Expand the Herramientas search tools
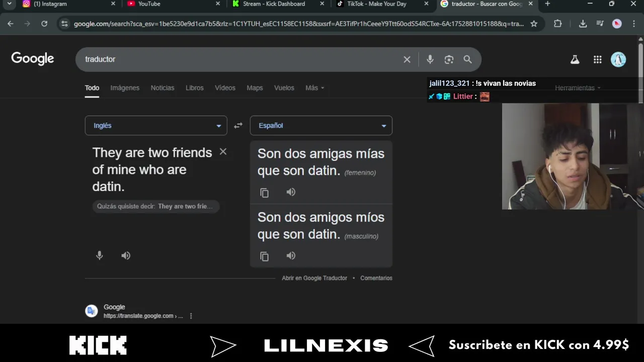The image size is (644, 362). pos(578,88)
